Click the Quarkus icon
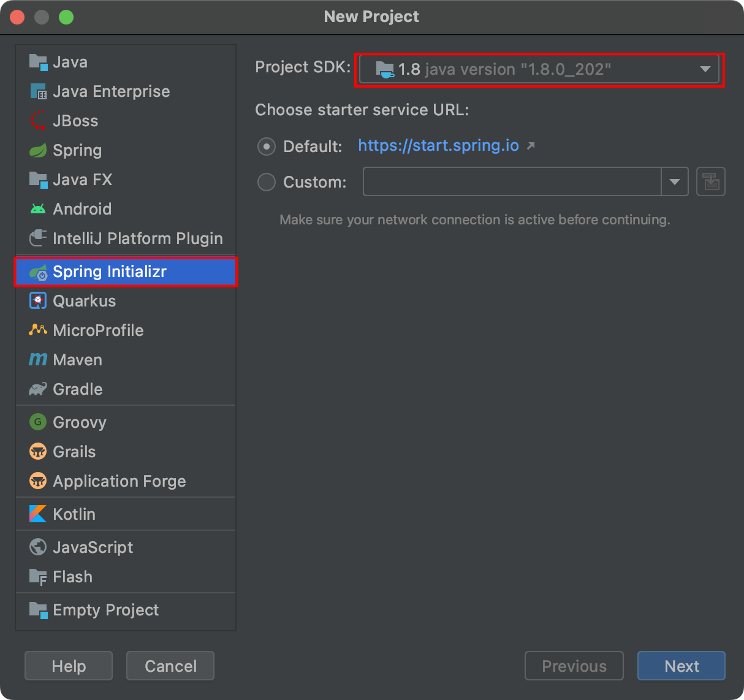The height and width of the screenshot is (700, 744). [38, 301]
